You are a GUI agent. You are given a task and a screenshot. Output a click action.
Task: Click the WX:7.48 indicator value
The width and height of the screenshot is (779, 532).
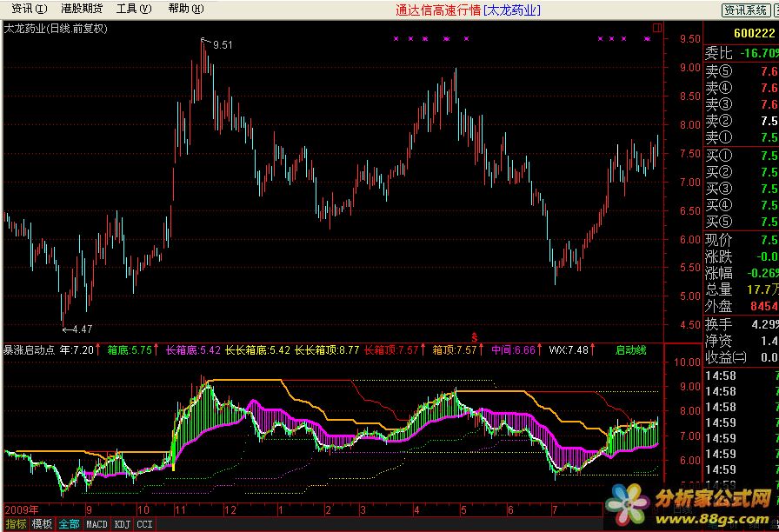[569, 350]
